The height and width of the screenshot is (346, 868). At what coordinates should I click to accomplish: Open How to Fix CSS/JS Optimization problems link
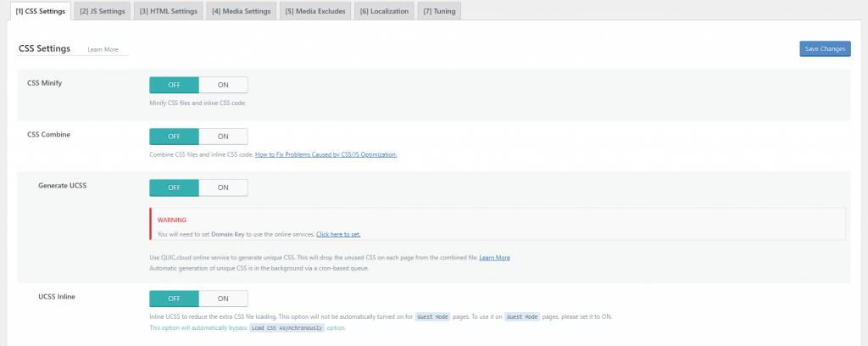pyautogui.click(x=325, y=154)
